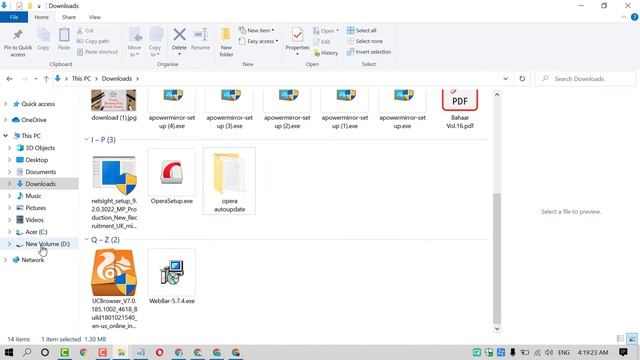Switch to the Share ribbon tab
640x360 pixels.
point(69,17)
